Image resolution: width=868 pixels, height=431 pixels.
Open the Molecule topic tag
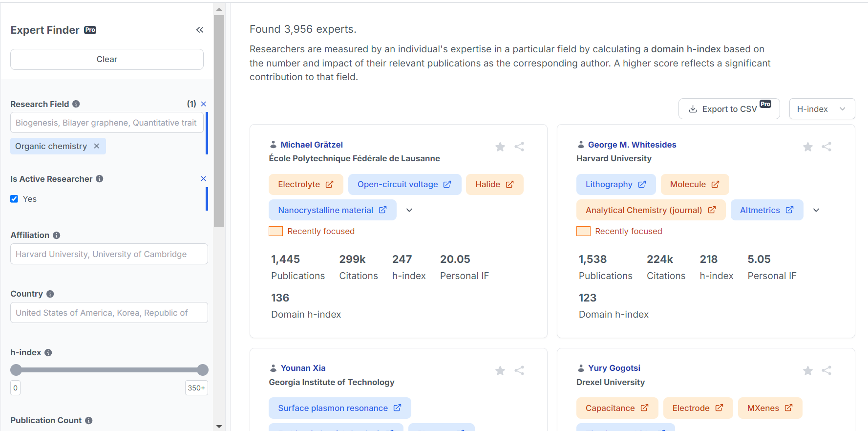coord(695,185)
